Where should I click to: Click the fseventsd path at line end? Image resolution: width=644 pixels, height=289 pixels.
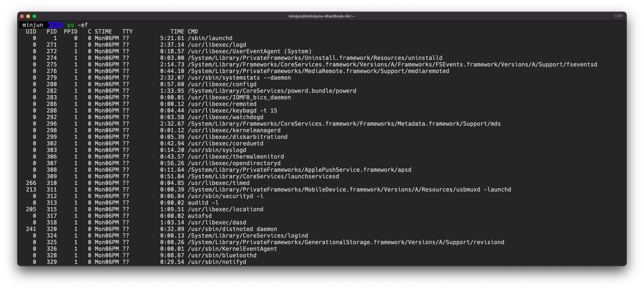(581, 65)
